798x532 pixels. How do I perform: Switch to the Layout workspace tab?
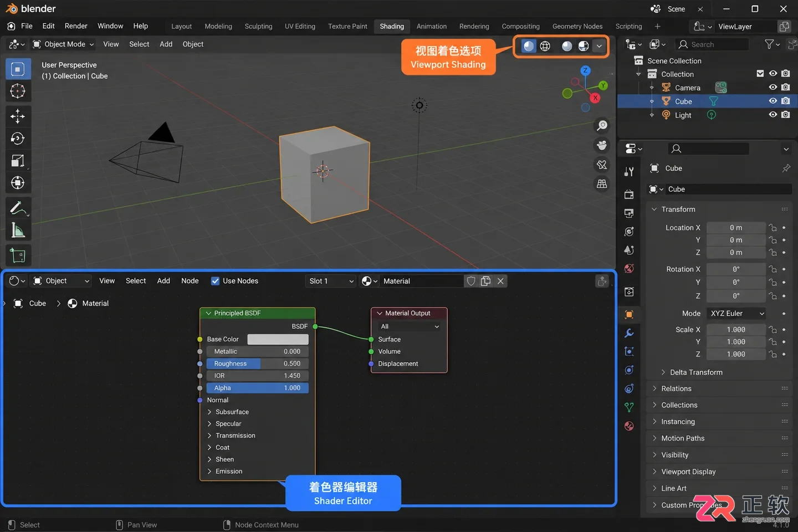coord(181,27)
